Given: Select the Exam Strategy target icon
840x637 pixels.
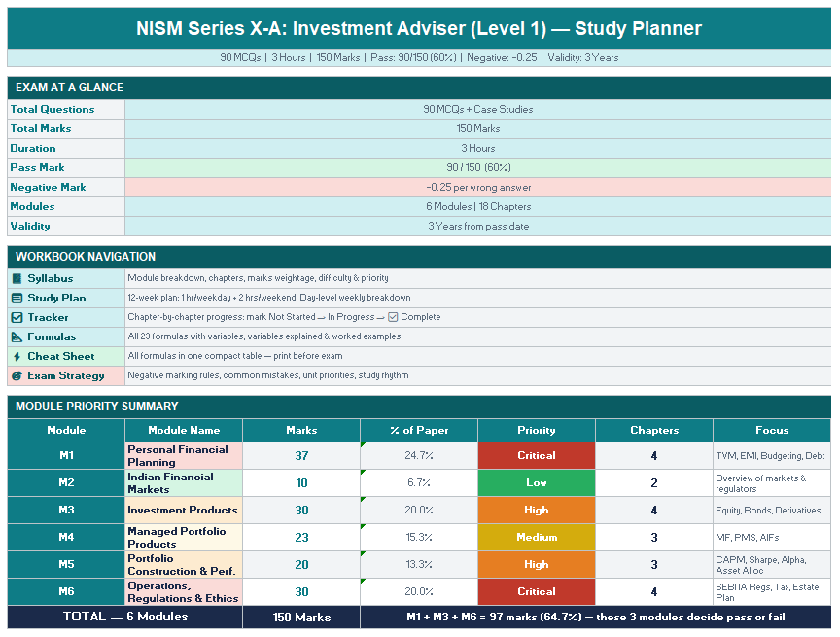Looking at the screenshot, I should pyautogui.click(x=17, y=375).
